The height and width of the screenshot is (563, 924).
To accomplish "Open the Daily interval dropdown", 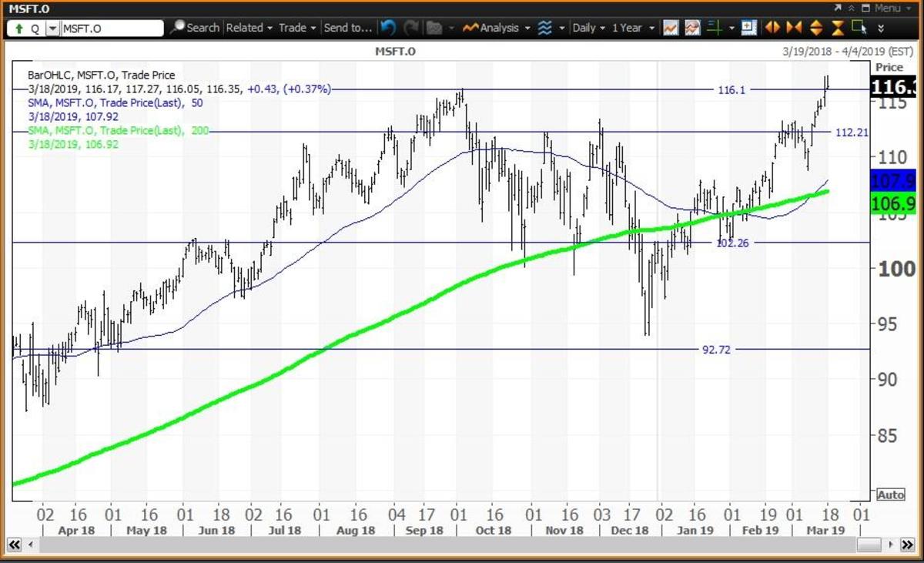I will point(588,28).
